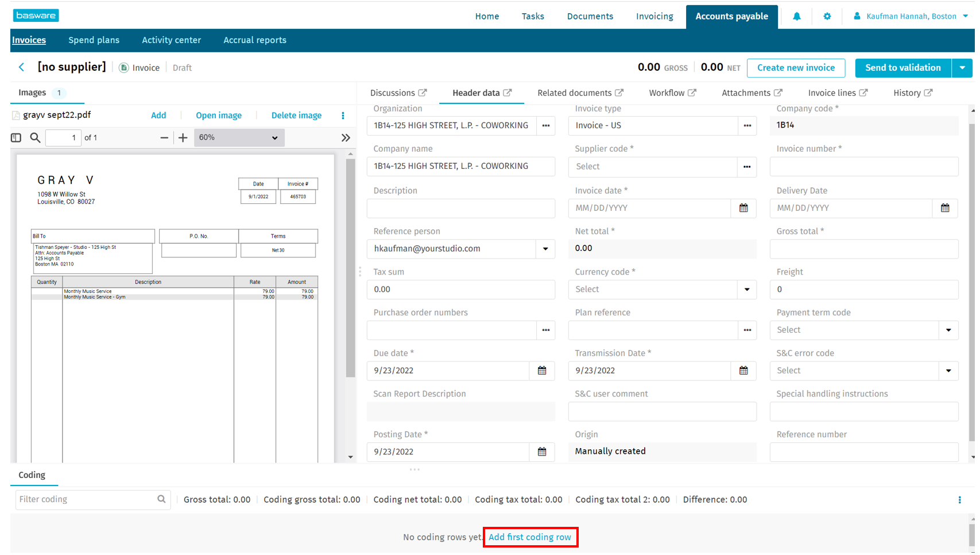Open the notifications bell icon
This screenshot has height=555, width=980.
[x=796, y=17]
